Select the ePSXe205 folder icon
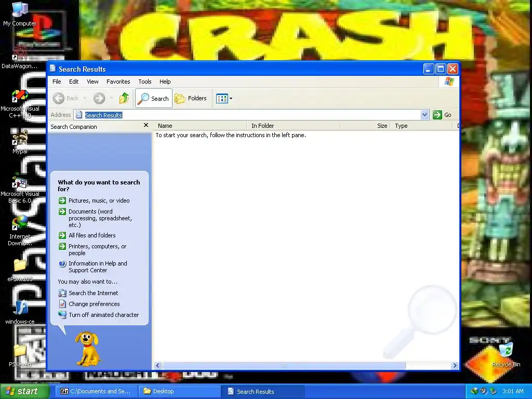Screen dimensions: 532x399 click(20, 270)
